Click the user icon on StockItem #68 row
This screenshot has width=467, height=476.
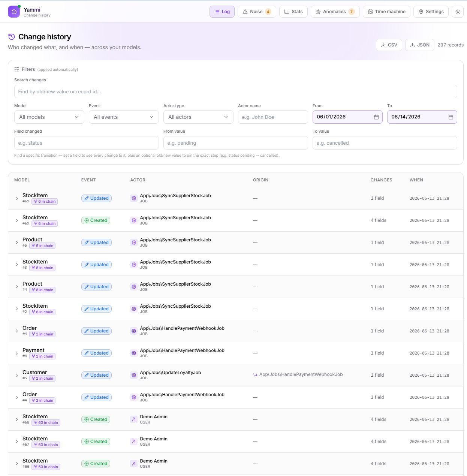pyautogui.click(x=134, y=419)
